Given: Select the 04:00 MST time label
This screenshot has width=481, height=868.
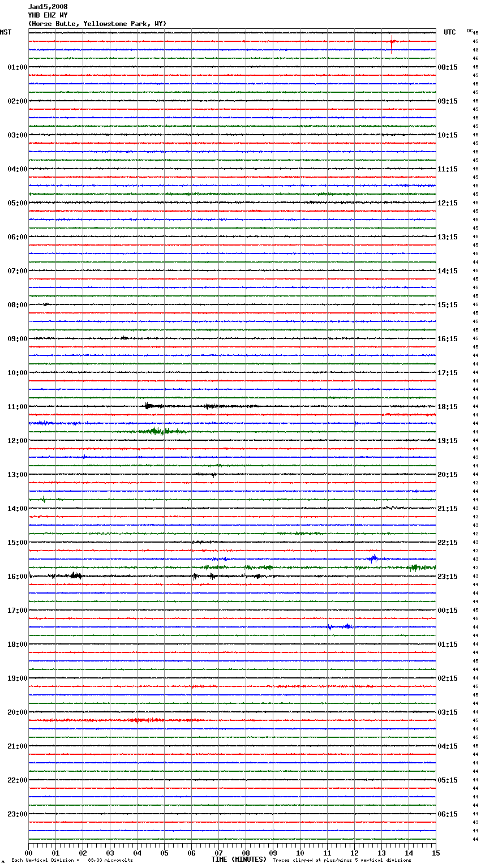Looking at the screenshot, I should tap(18, 169).
